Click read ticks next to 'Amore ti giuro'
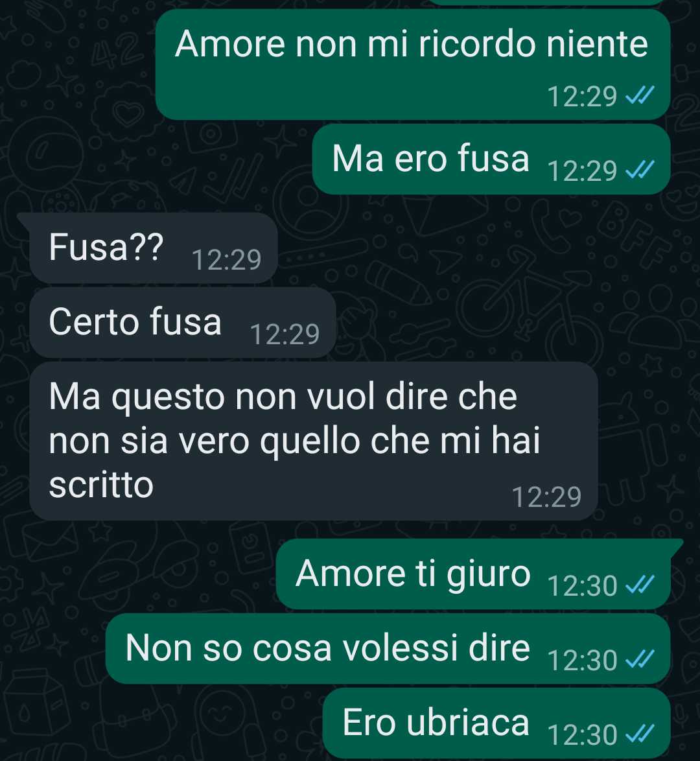Image resolution: width=700 pixels, height=761 pixels. (640, 585)
